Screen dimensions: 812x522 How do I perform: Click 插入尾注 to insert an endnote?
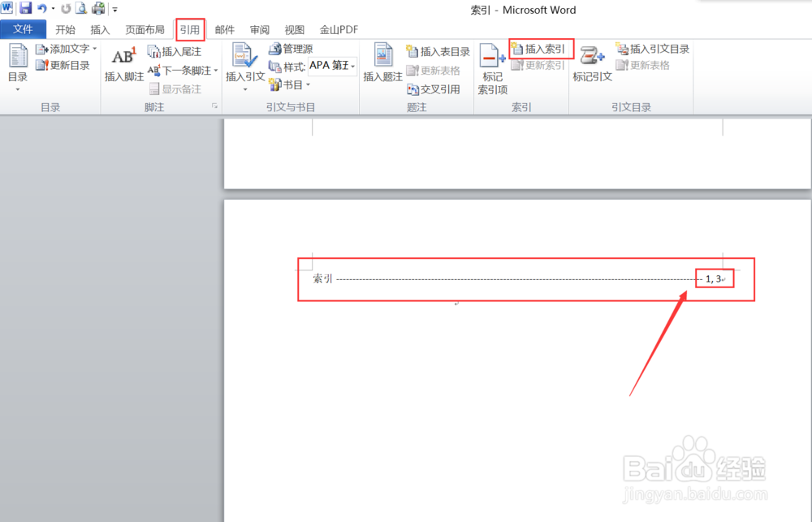coord(175,51)
